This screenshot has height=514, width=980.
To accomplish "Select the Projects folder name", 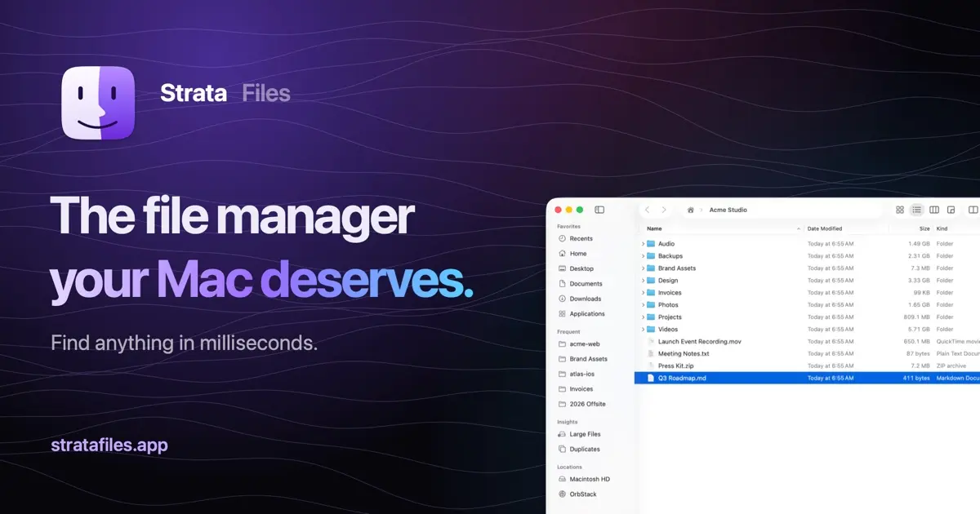I will [670, 317].
